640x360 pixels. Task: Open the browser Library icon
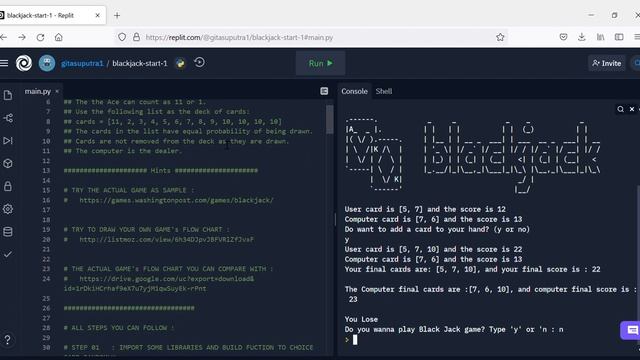coord(600,37)
